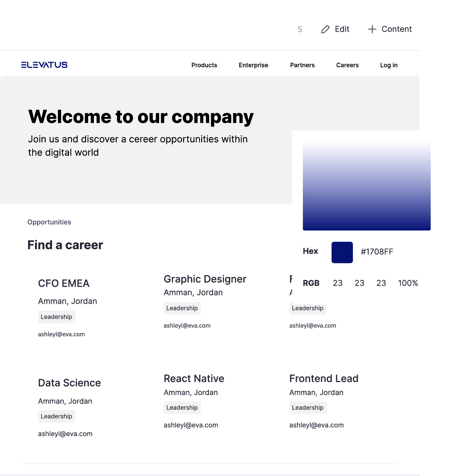Click the 100% opacity value
The image size is (467, 476).
[x=408, y=283]
